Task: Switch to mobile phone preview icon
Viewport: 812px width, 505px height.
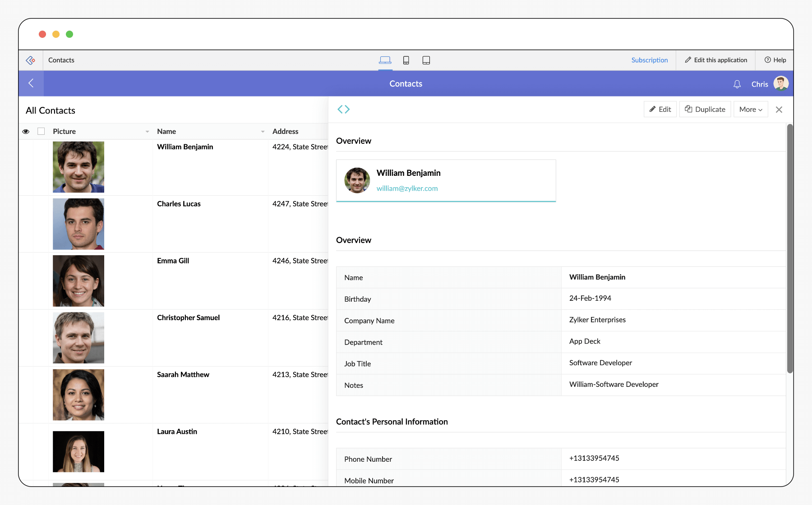Action: pyautogui.click(x=406, y=60)
